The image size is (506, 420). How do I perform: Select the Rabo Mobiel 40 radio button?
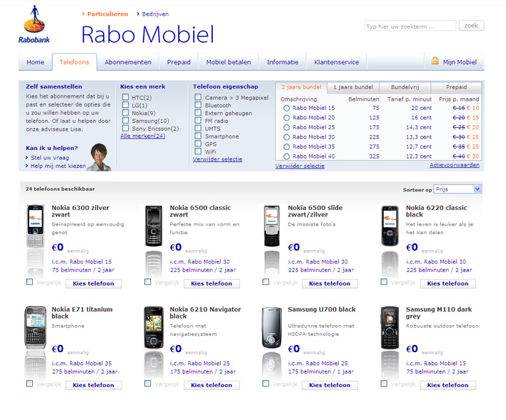(x=287, y=156)
